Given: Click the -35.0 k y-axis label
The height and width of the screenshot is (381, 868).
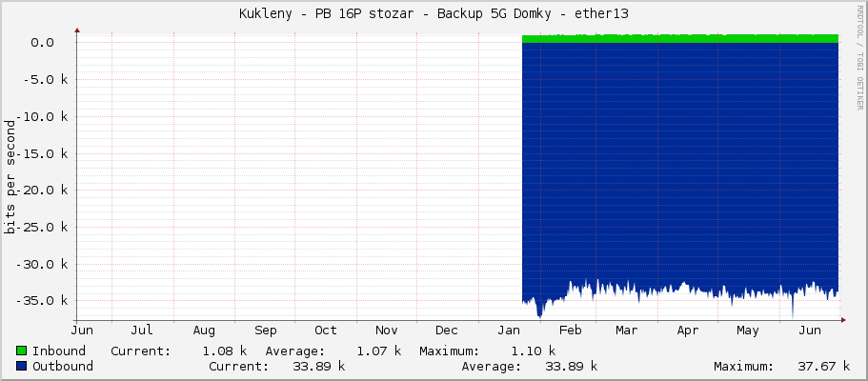Looking at the screenshot, I should point(43,301).
